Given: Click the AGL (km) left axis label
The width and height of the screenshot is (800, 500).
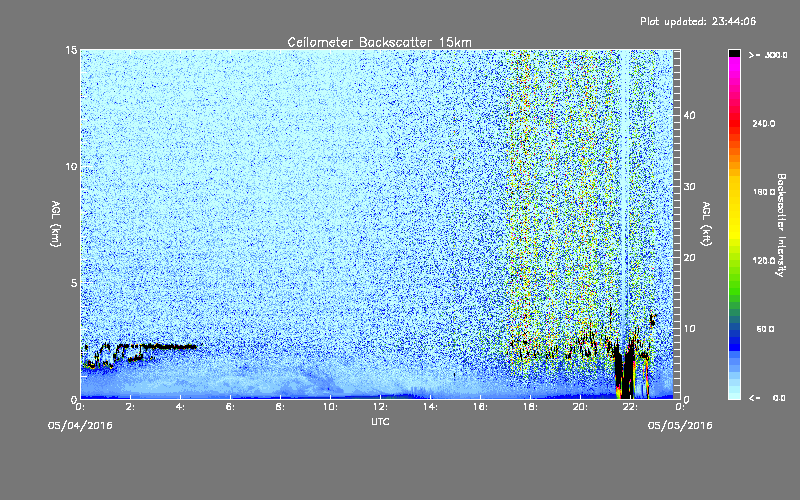Looking at the screenshot, I should click(56, 224).
